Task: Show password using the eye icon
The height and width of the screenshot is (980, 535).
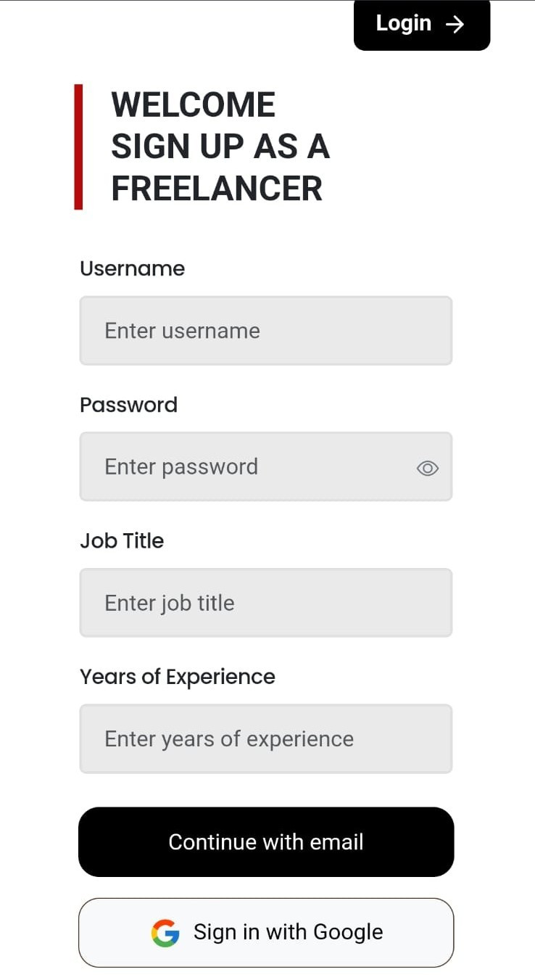Action: coord(428,469)
